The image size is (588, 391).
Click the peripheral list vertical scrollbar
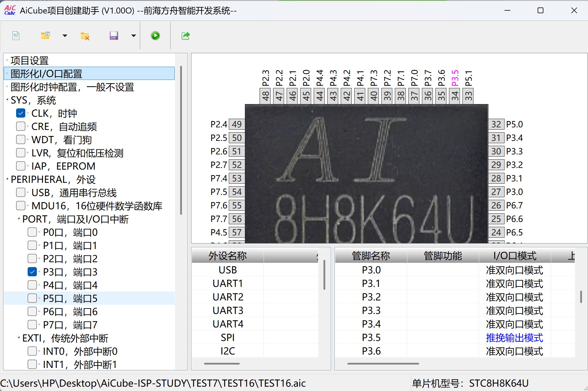324,275
